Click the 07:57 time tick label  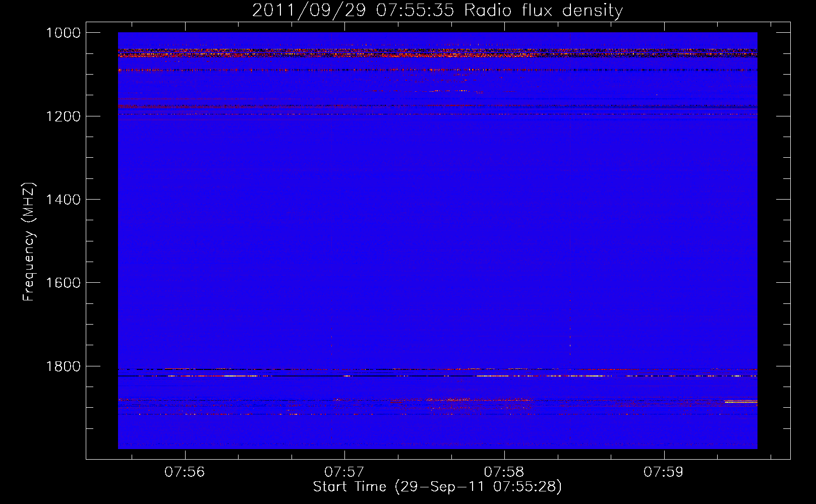pyautogui.click(x=344, y=472)
